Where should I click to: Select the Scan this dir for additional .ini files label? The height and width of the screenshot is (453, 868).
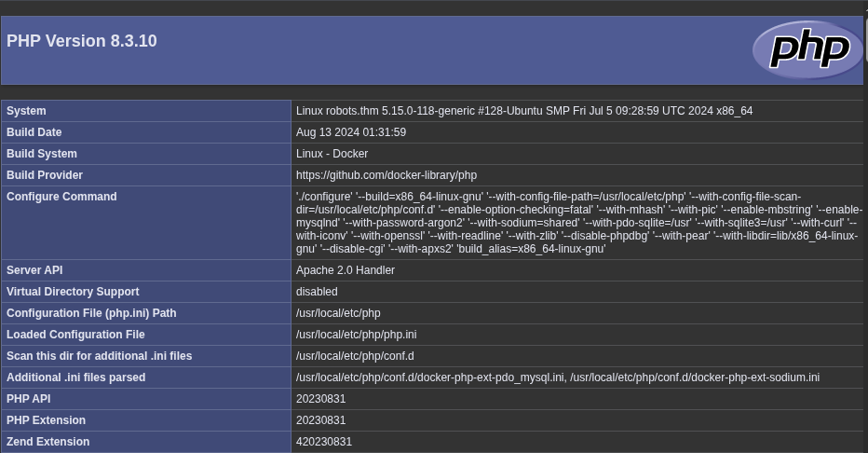click(x=99, y=356)
